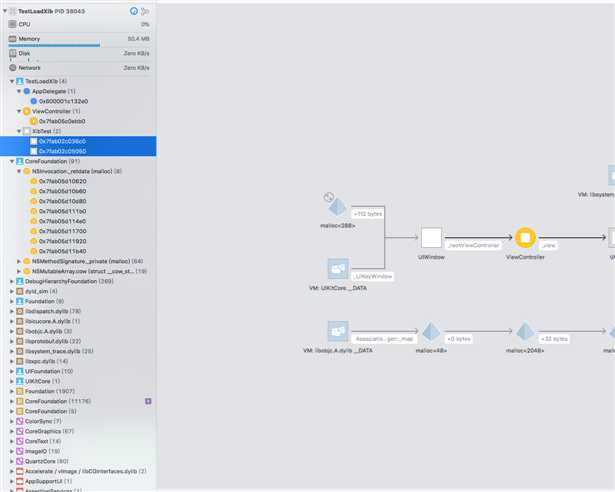
Task: Expand the dyld_sim group
Action: click(x=12, y=291)
